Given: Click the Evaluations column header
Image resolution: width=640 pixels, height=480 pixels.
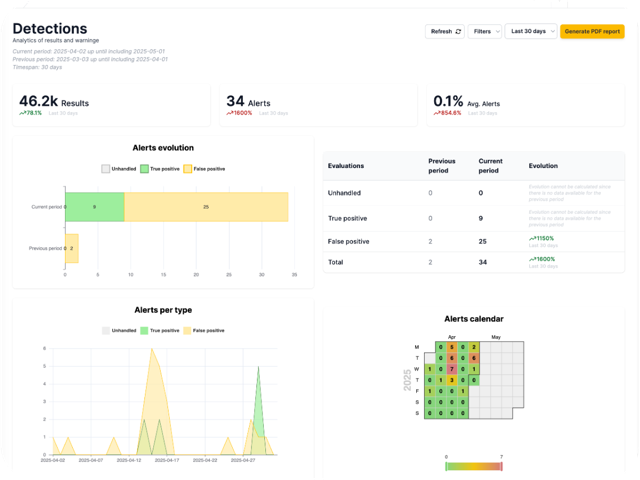Looking at the screenshot, I should [x=346, y=166].
